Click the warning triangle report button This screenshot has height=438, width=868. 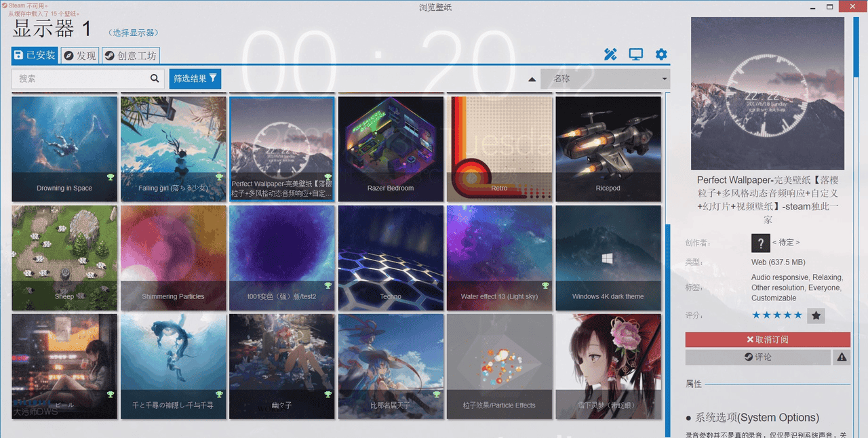pyautogui.click(x=842, y=357)
